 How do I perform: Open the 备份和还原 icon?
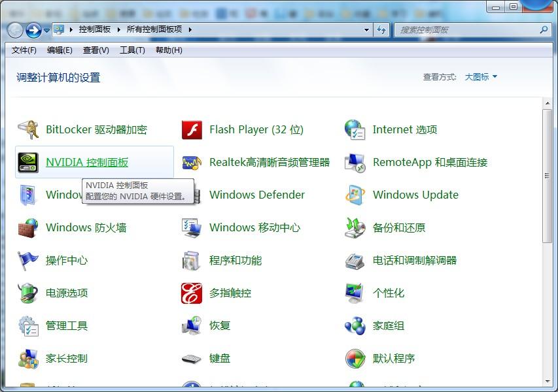[355, 228]
